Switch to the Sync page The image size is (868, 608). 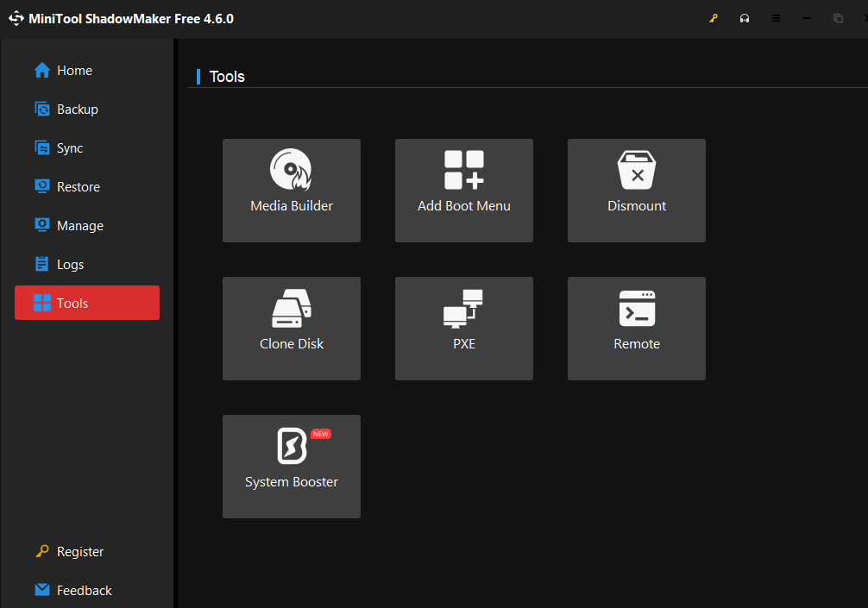(87, 147)
